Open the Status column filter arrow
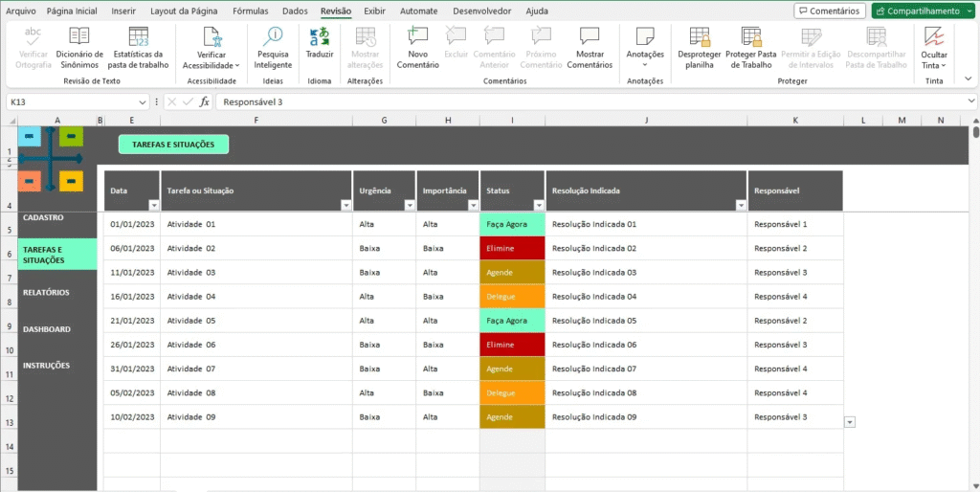 coord(538,206)
